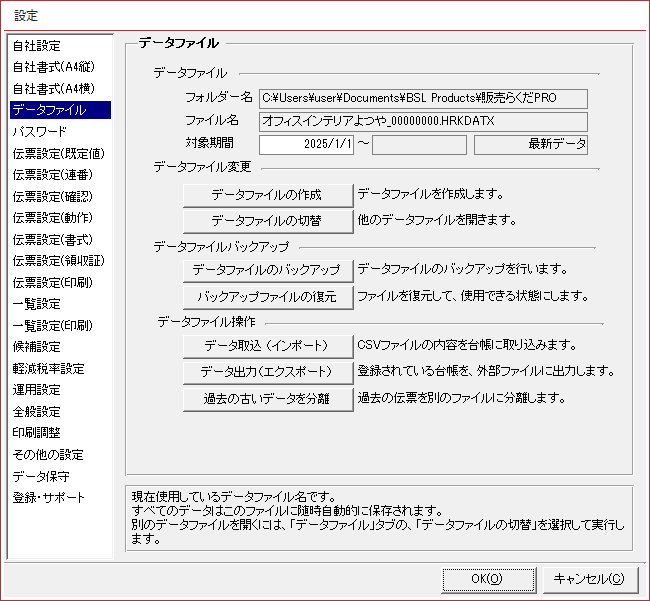Click バックアップファイルの復元 button
Viewport: 650px width, 601px height.
pos(267,296)
